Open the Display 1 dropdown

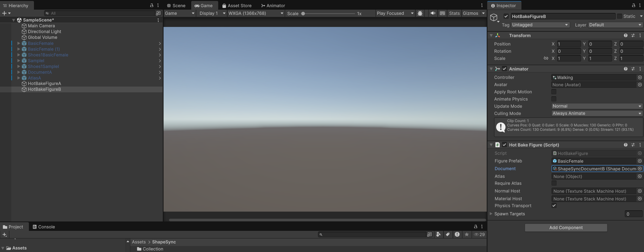tap(211, 13)
